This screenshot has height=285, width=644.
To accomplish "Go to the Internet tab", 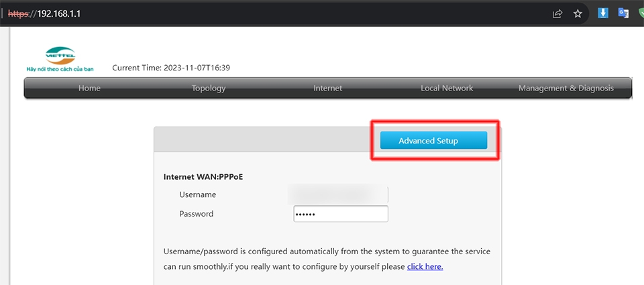I will tap(327, 88).
